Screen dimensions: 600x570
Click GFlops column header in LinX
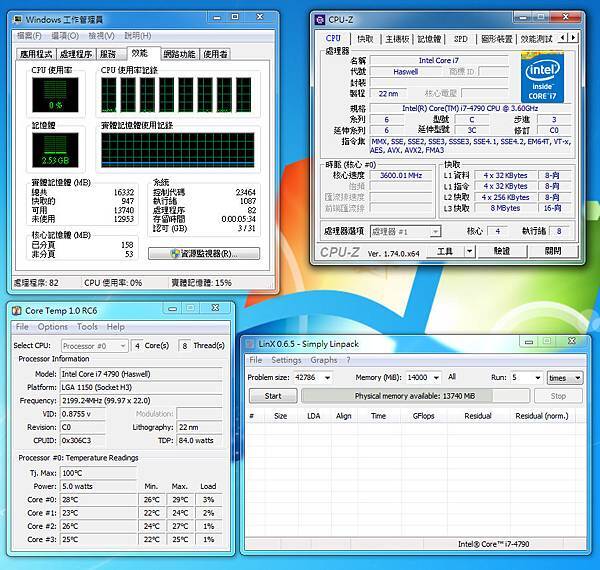[424, 416]
